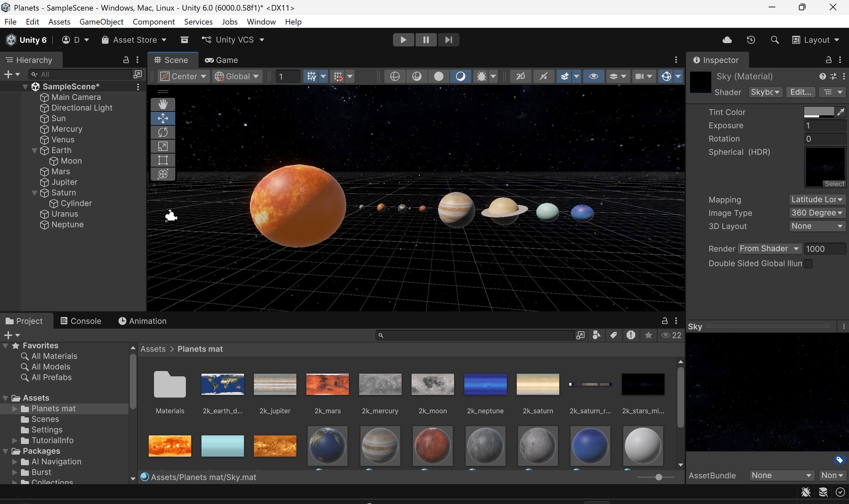Select the Rect transform tool
This screenshot has width=849, height=504.
tap(163, 160)
